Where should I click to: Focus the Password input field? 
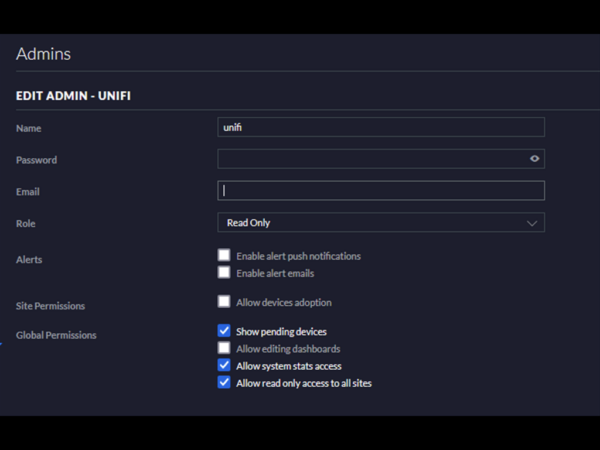tap(381, 159)
